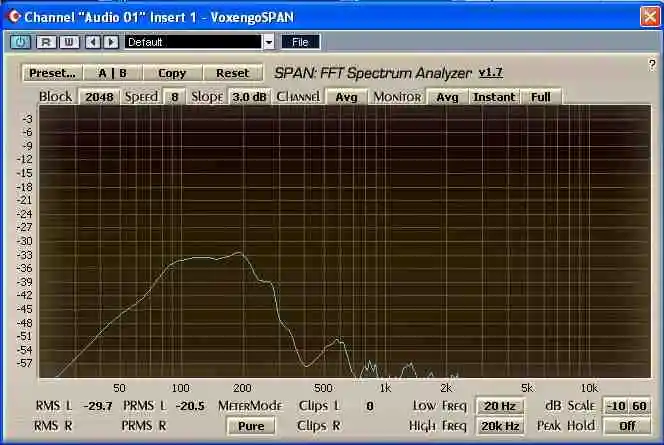Enable the Read automation R button
This screenshot has width=664, height=445.
[46, 42]
